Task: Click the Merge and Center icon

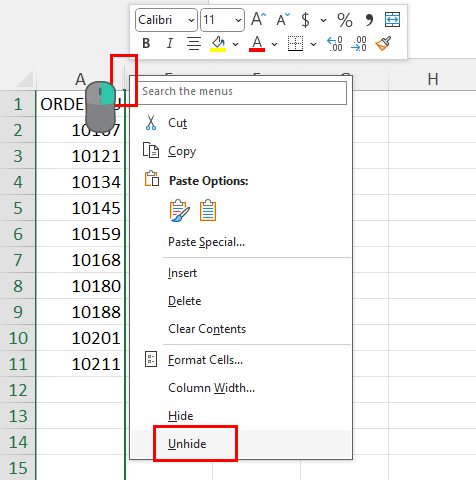Action: click(x=392, y=19)
